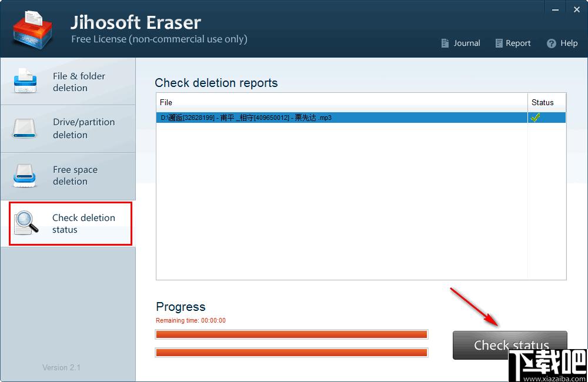Screen dimensions: 588x382
Task: Click the lower orange progress bar
Action: point(292,353)
